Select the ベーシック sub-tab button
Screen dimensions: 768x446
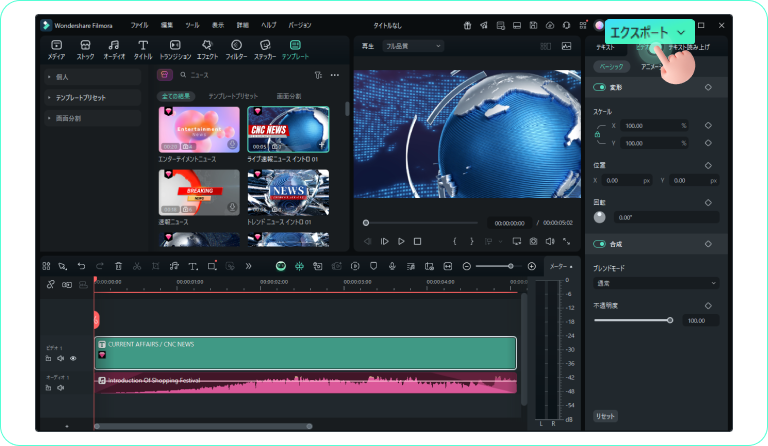(x=611, y=67)
